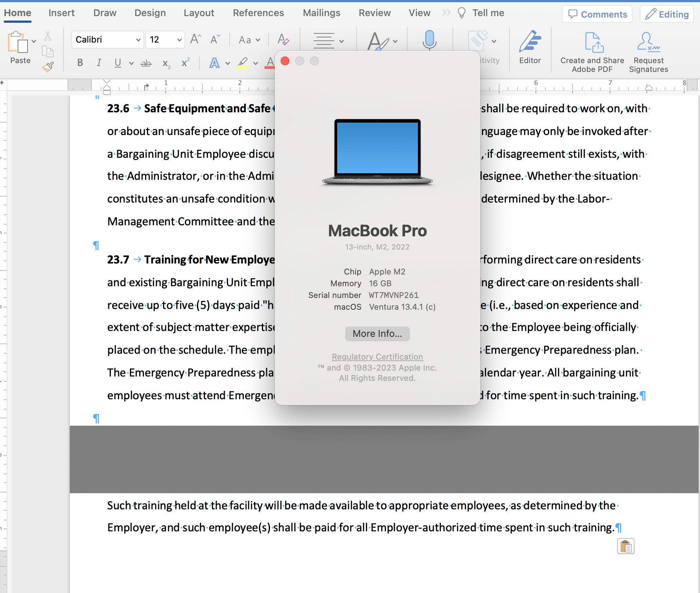
Task: Open the Layout tab
Action: tap(199, 13)
